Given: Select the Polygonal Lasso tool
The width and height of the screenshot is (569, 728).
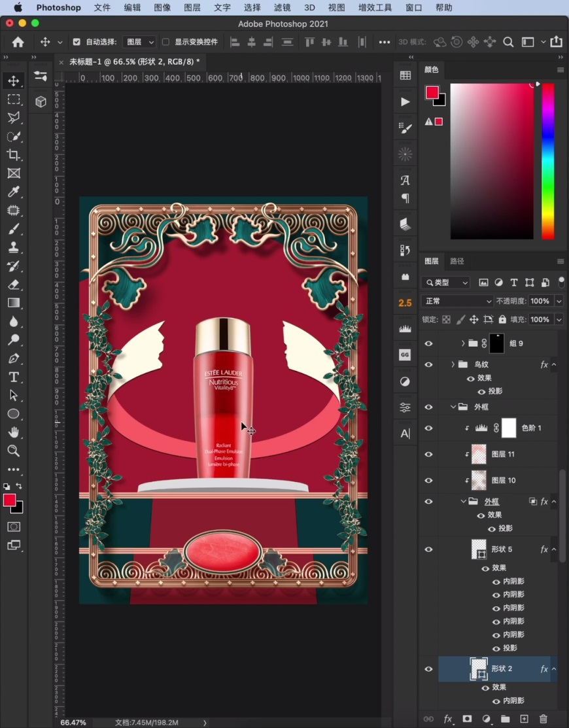Looking at the screenshot, I should (x=14, y=118).
